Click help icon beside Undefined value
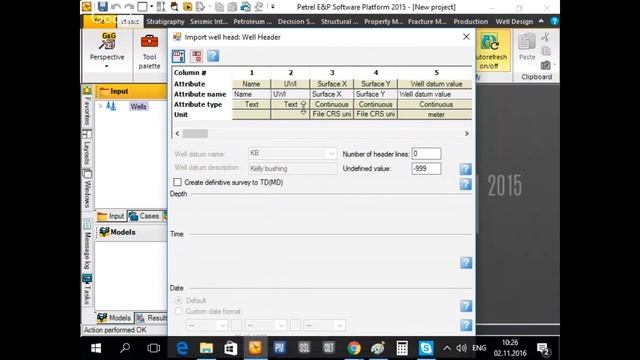This screenshot has height=360, width=640. coord(466,169)
